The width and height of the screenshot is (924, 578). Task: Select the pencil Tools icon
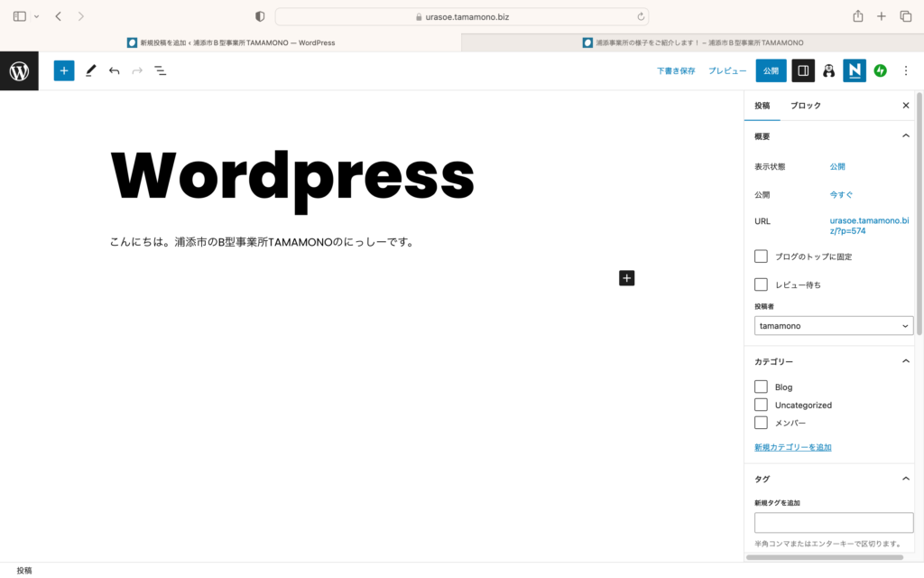[x=90, y=70]
